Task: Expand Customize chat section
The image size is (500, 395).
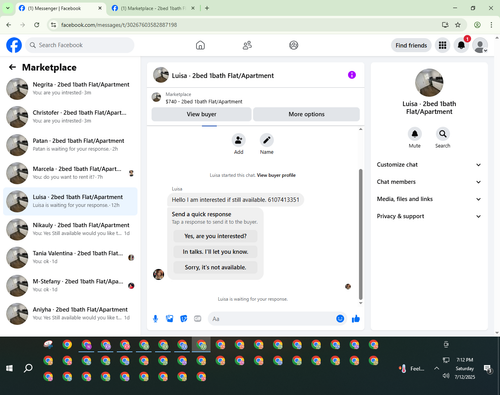Action: 429,165
